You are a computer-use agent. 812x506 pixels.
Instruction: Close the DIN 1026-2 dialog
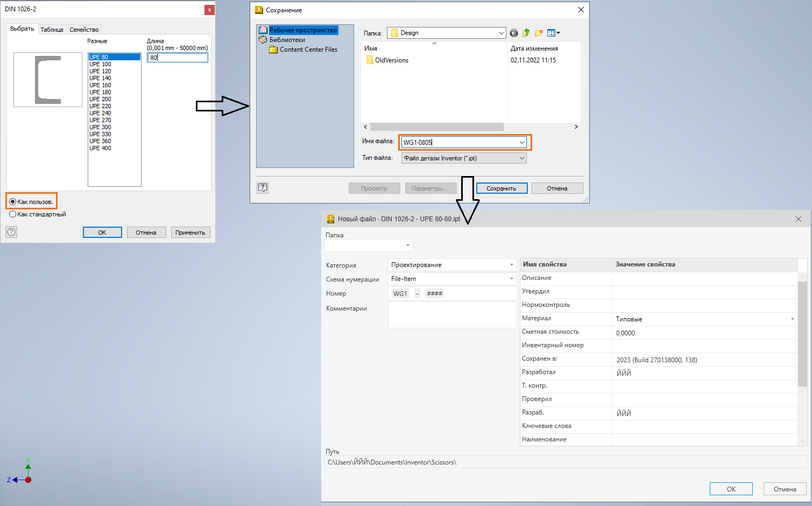coord(209,10)
